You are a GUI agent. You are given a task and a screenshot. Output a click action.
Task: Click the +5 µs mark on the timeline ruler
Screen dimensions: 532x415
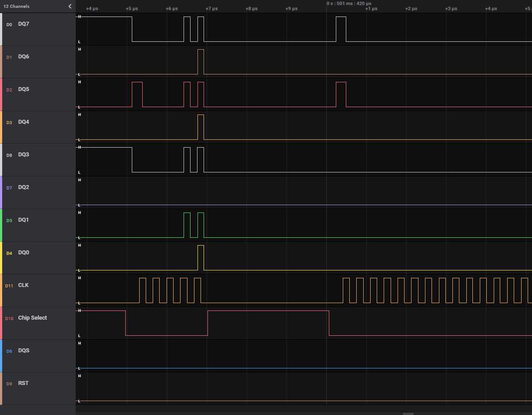[131, 8]
